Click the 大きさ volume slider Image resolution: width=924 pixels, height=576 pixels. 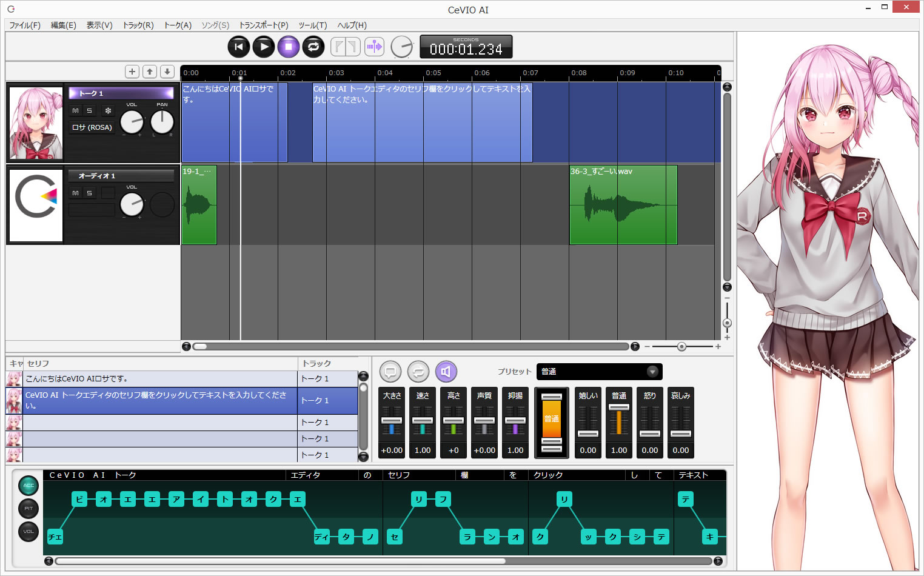tap(392, 422)
